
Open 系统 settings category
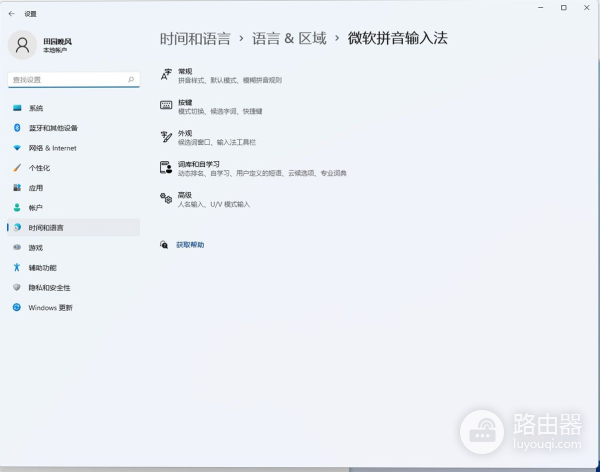pyautogui.click(x=73, y=108)
